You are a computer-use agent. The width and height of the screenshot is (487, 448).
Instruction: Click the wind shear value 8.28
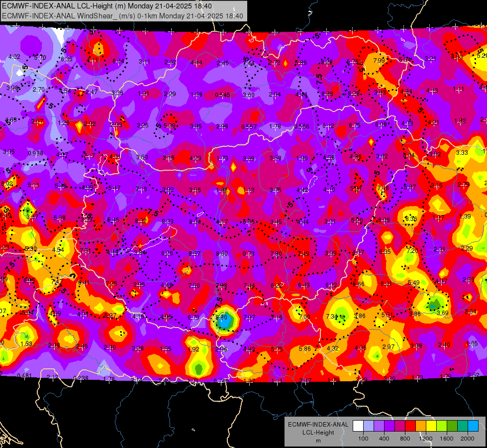click(354, 93)
